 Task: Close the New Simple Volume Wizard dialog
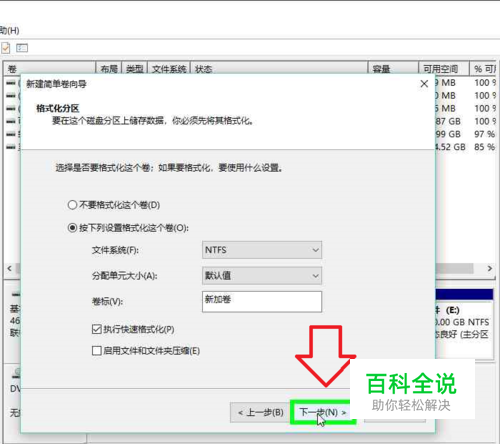pos(424,84)
